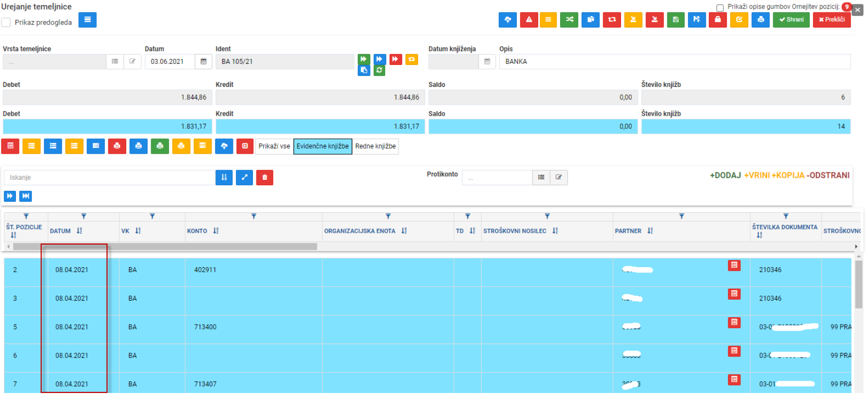This screenshot has height=398, width=868.
Task: Click the +VRINI link
Action: pyautogui.click(x=757, y=175)
